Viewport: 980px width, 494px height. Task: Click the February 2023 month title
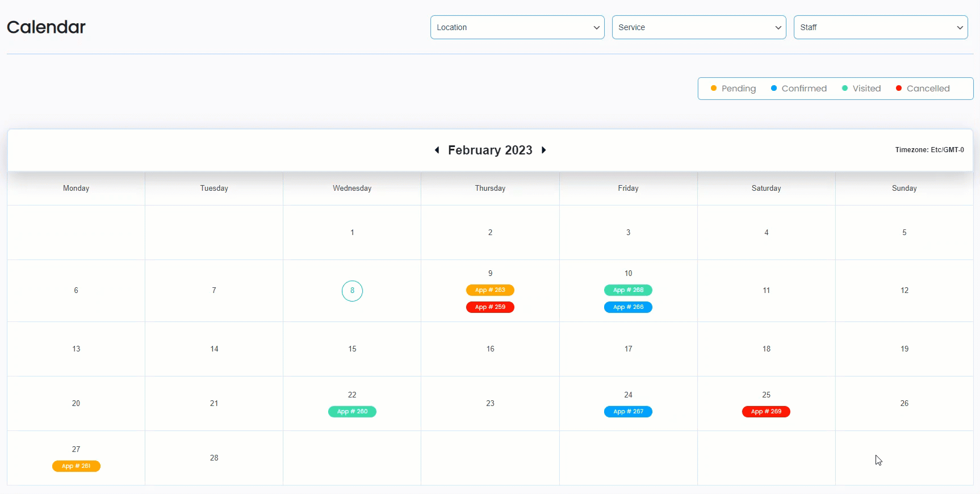[490, 150]
